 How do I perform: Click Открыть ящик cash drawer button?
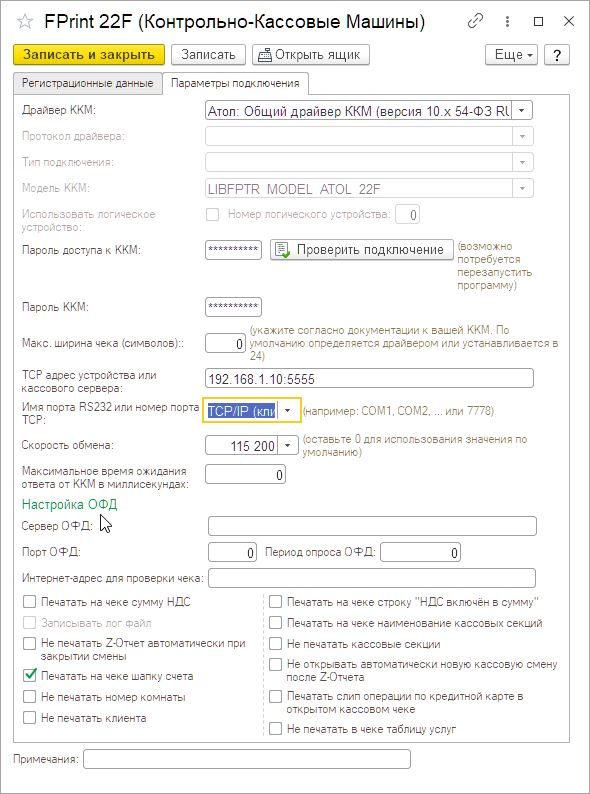click(311, 55)
